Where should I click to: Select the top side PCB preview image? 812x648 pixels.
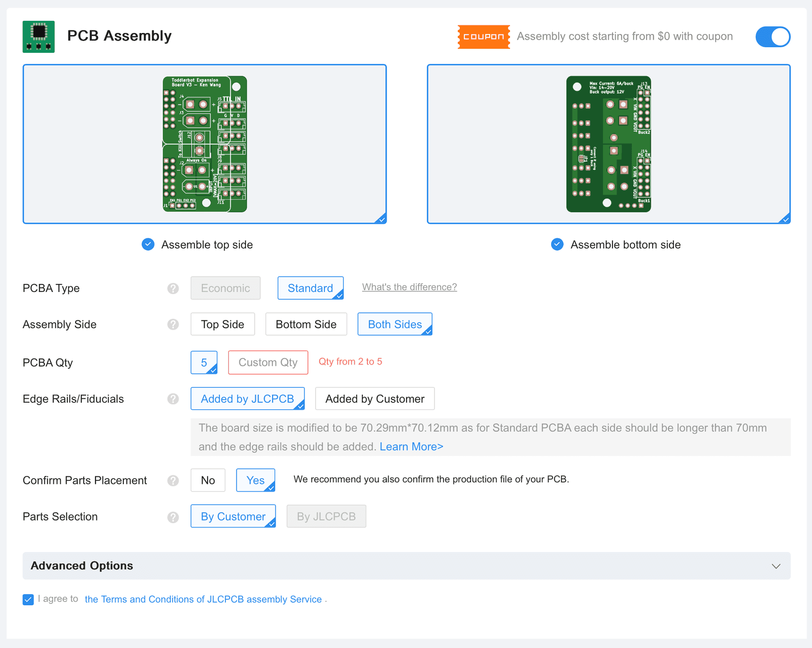pos(205,144)
